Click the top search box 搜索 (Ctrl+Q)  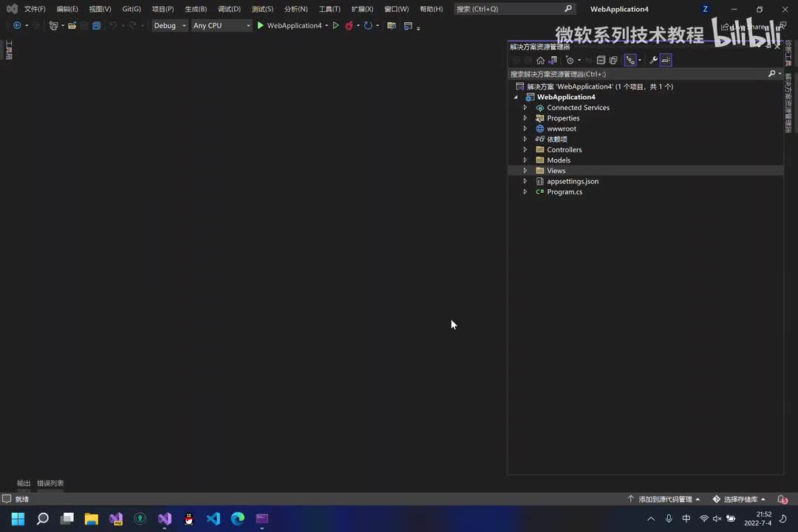pos(514,9)
